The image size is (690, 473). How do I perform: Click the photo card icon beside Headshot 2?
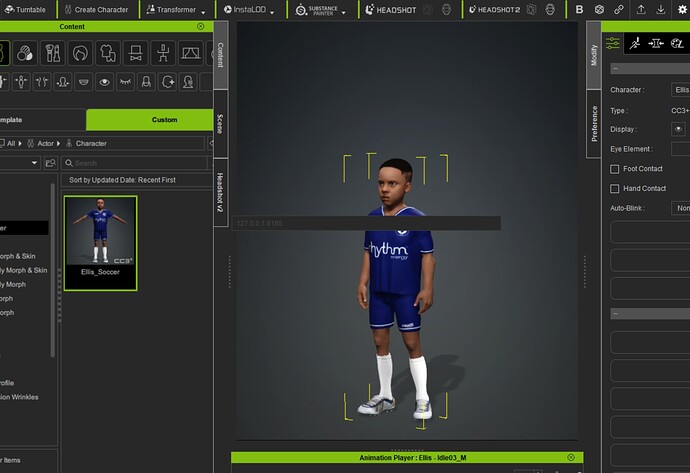532,9
